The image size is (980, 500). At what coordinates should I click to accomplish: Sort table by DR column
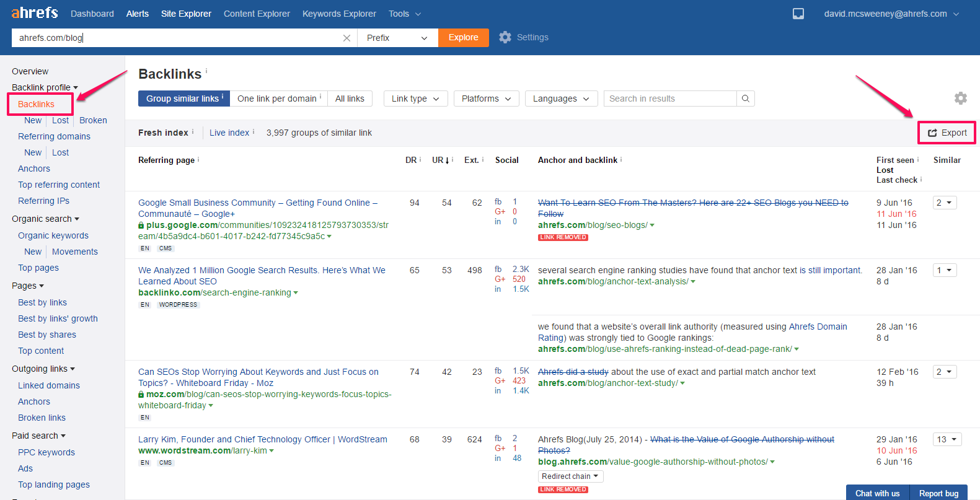pyautogui.click(x=411, y=160)
